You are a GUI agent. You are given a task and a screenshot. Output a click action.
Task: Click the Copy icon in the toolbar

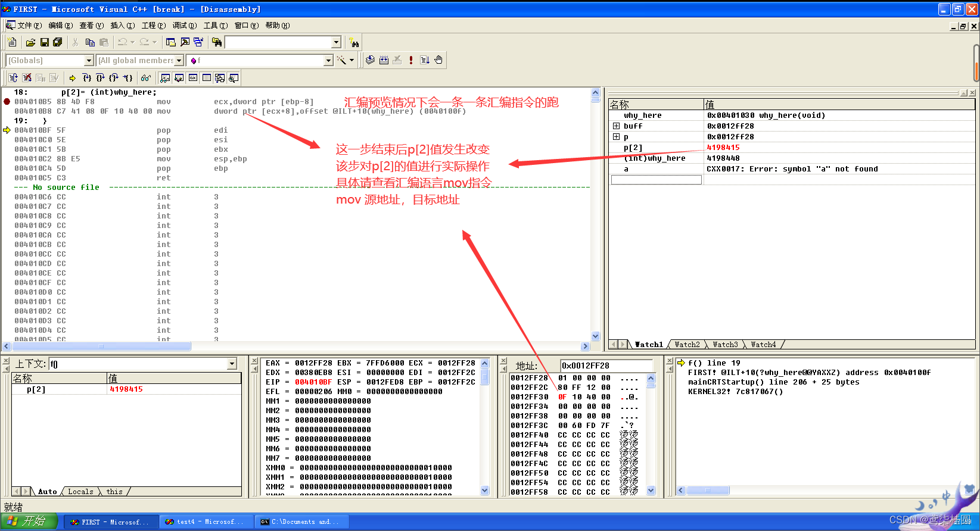pyautogui.click(x=90, y=42)
